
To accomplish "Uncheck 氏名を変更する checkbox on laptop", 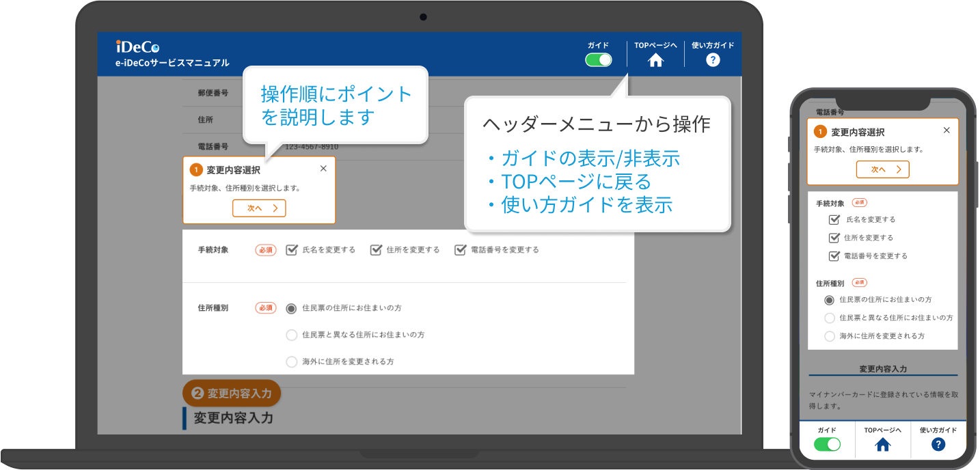I will (x=292, y=250).
